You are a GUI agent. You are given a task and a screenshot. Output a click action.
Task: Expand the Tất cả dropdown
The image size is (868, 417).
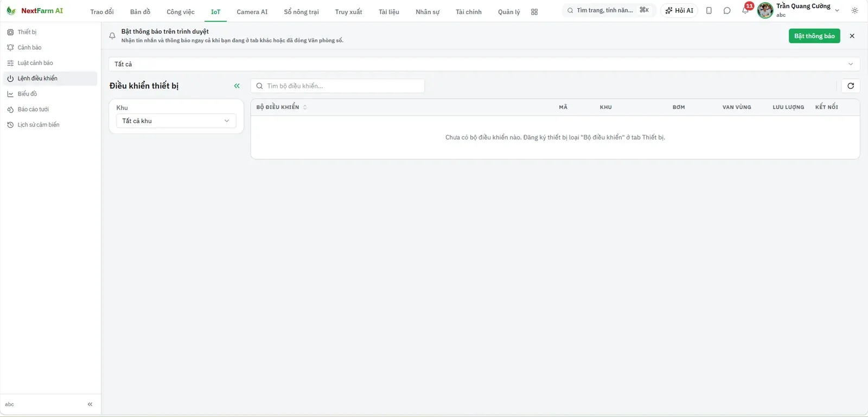point(484,64)
